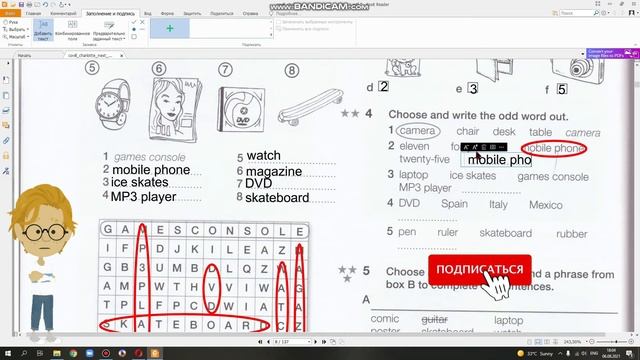Open the Security lock panel icon
Screen dimensions: 640x360
[6, 156]
